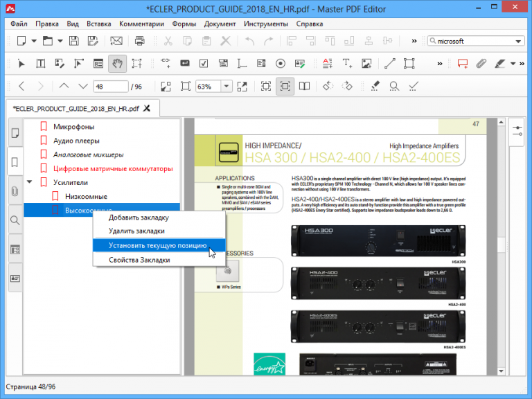Image resolution: width=532 pixels, height=399 pixels.
Task: Insert a radio button form field
Action: click(x=281, y=64)
